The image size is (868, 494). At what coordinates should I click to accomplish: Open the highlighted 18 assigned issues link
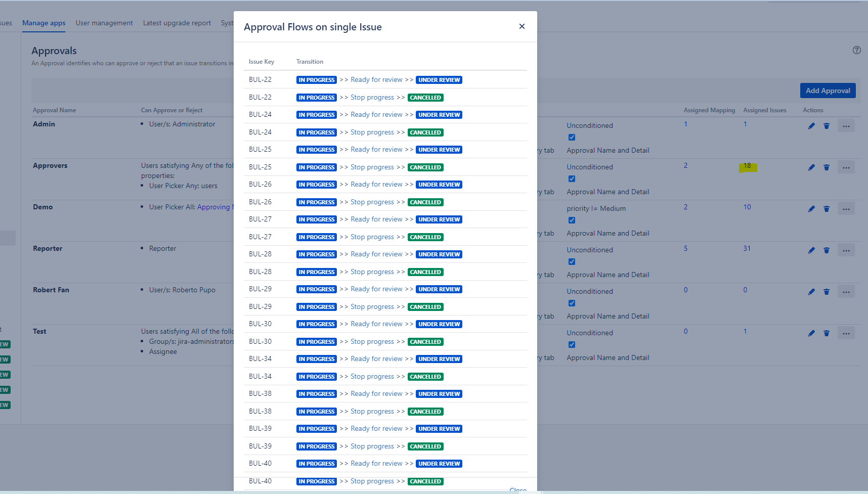click(x=747, y=166)
